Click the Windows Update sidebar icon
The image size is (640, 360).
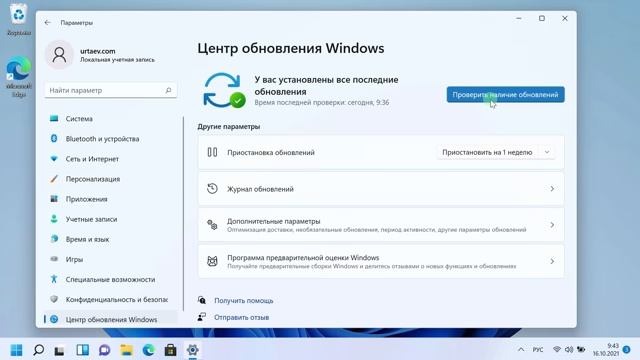click(54, 319)
